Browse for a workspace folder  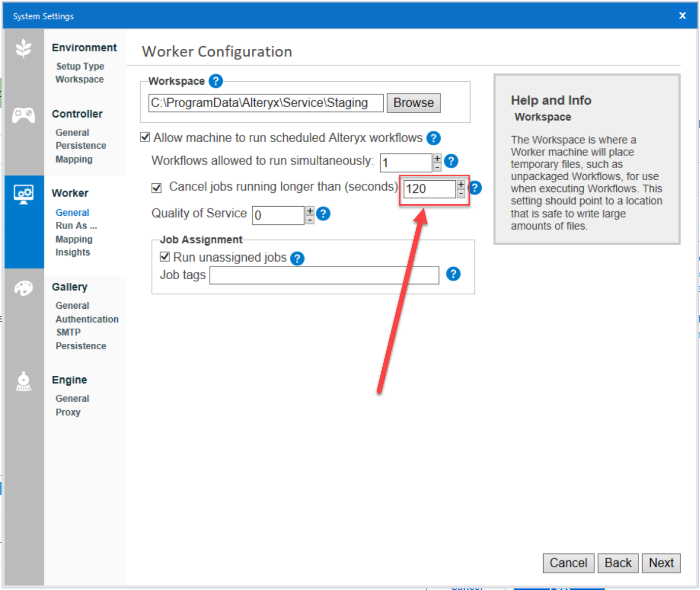tap(413, 103)
